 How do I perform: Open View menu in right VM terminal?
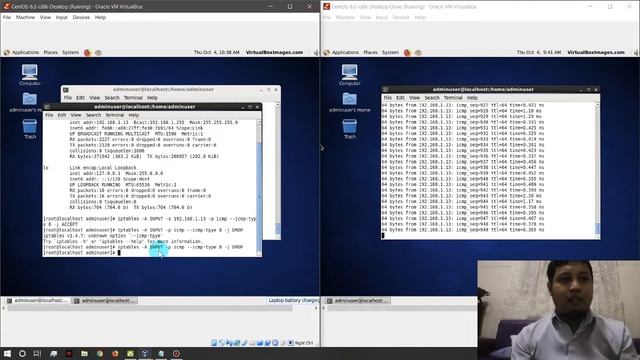click(x=414, y=98)
